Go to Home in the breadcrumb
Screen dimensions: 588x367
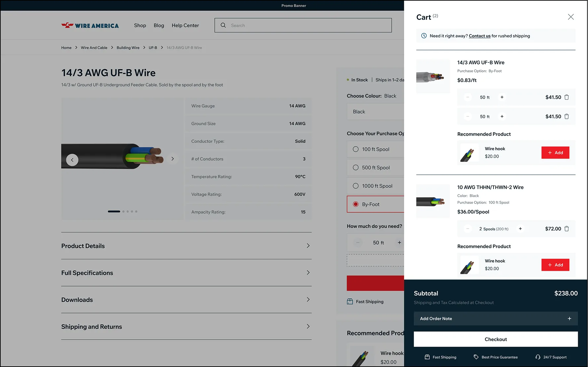66,48
